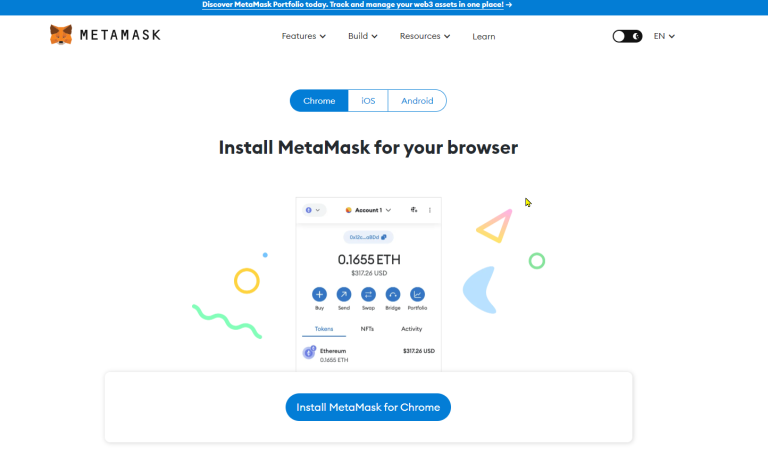Open the Features dropdown menu

click(303, 36)
